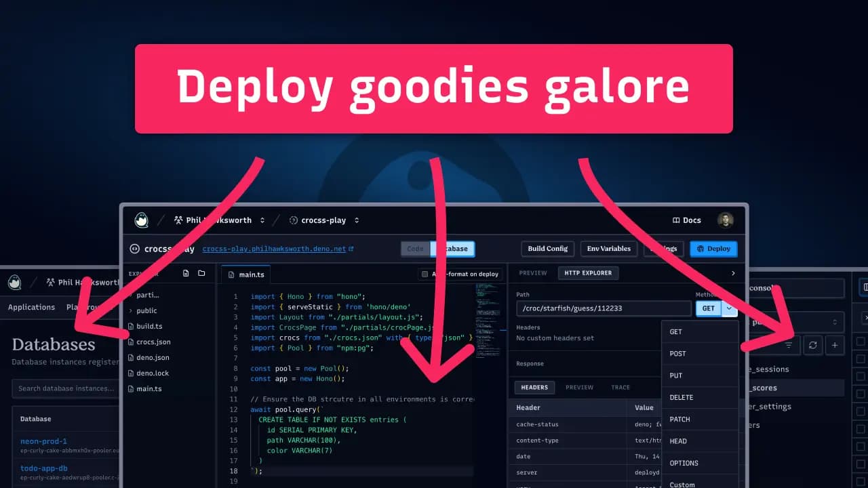
Task: Click the Deno logo in the breadcrumb bar
Action: (141, 220)
